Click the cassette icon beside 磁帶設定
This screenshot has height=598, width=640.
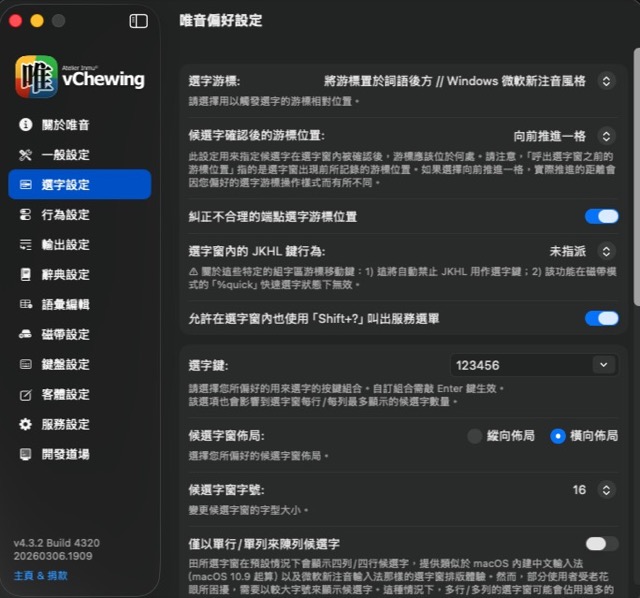[x=26, y=334]
